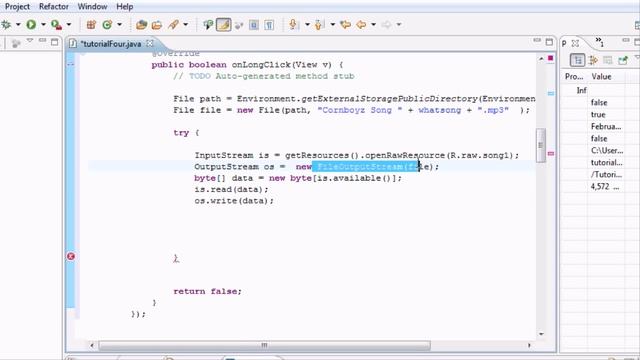Open the Project menu
The height and width of the screenshot is (360, 640).
[x=17, y=7]
